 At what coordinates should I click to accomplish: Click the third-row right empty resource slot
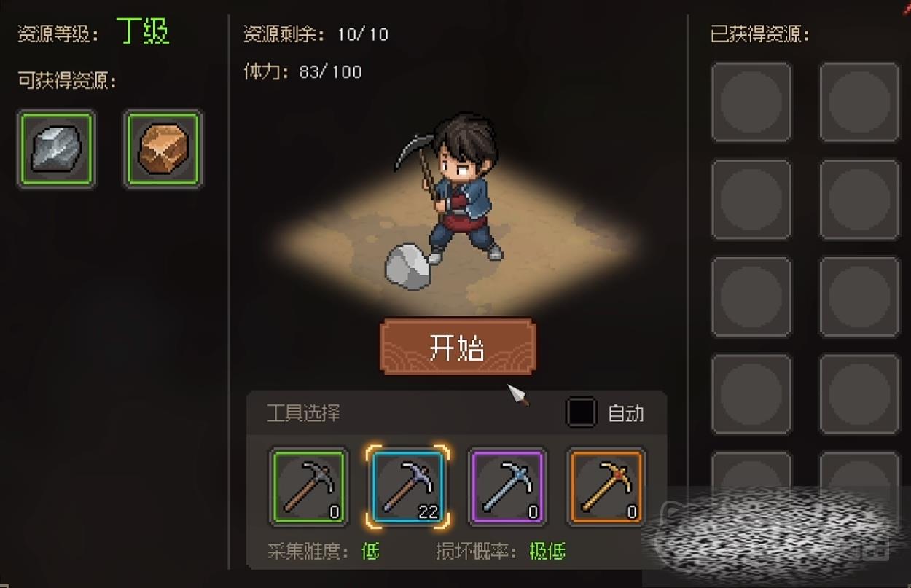tap(859, 297)
